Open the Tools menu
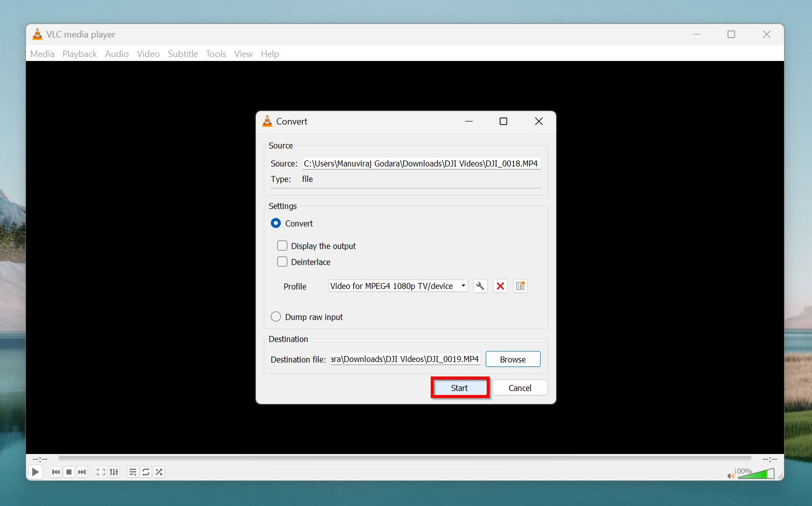Screen dimensions: 812x506 (x=216, y=53)
